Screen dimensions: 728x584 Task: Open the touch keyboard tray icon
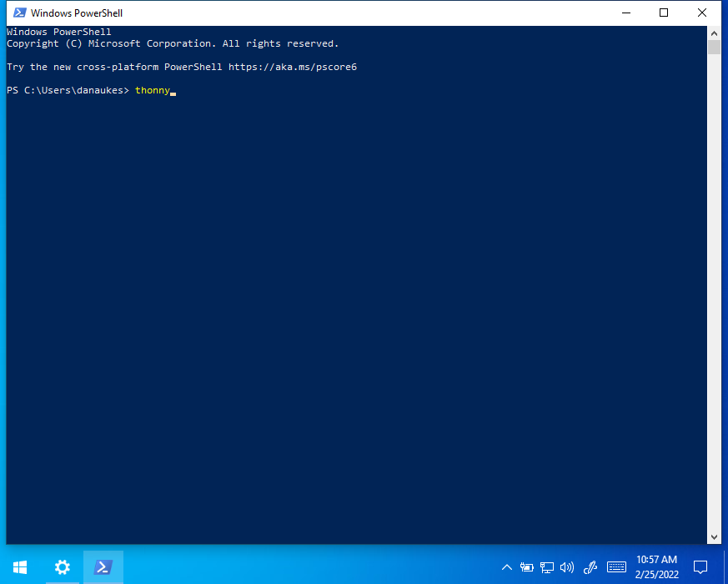coord(616,567)
